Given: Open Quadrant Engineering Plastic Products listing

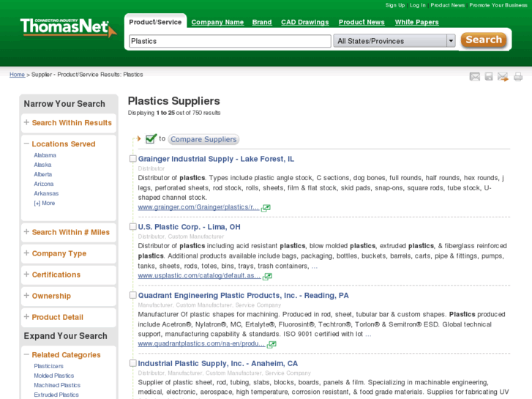Looking at the screenshot, I should click(x=243, y=296).
